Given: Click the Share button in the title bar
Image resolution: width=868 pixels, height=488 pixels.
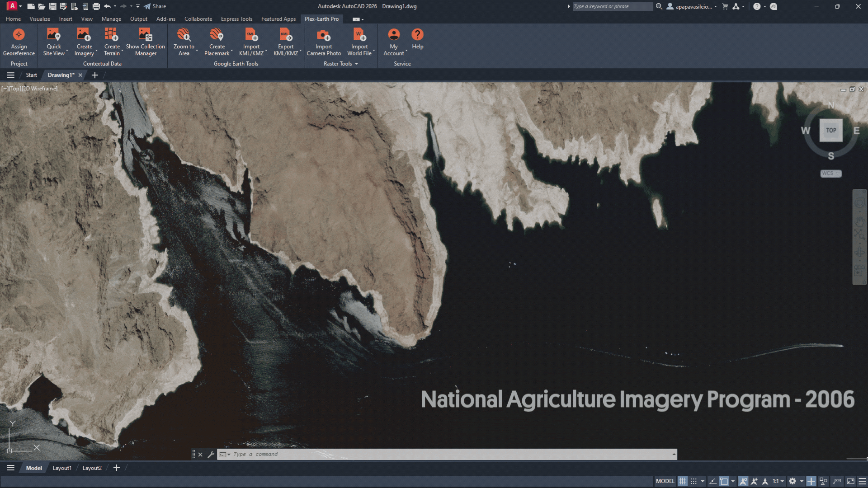Looking at the screenshot, I should pyautogui.click(x=155, y=6).
